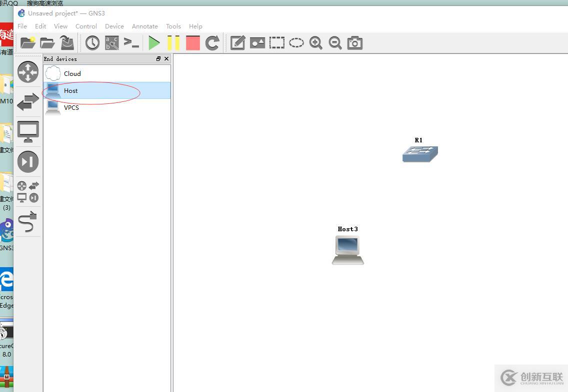Open GNS3 desktop shortcut
The width and height of the screenshot is (568, 392).
point(6,234)
